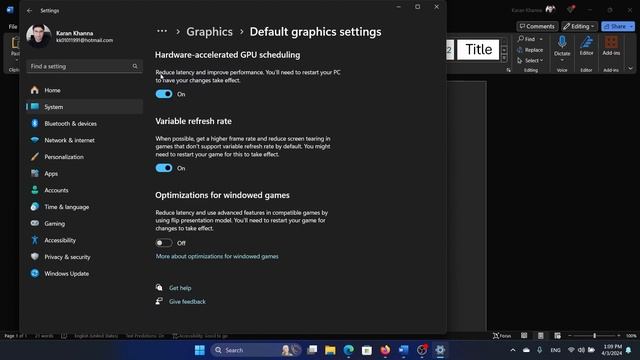Click the Get help icon
The width and height of the screenshot is (640, 360).
159,288
